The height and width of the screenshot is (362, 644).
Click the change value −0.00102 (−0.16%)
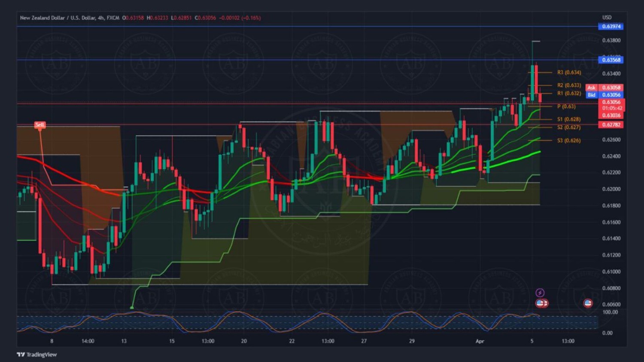click(x=240, y=18)
